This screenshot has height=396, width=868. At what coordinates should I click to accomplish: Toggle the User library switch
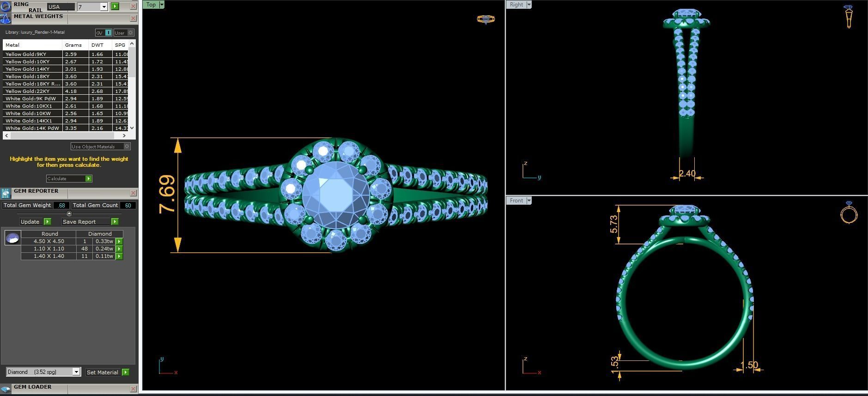click(x=124, y=33)
